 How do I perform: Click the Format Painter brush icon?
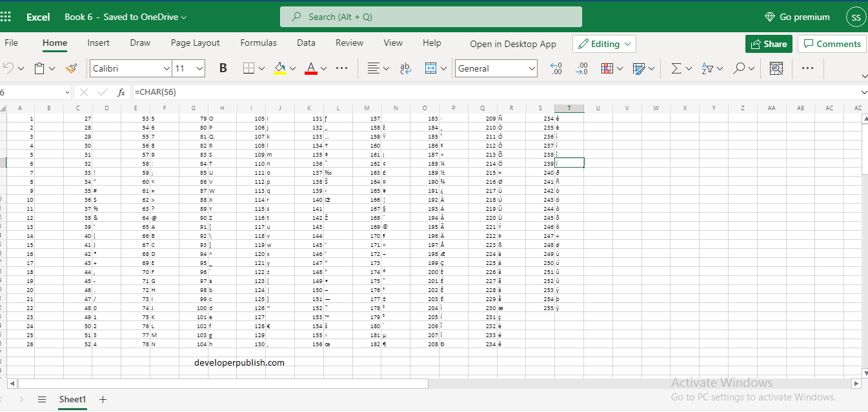[x=72, y=68]
